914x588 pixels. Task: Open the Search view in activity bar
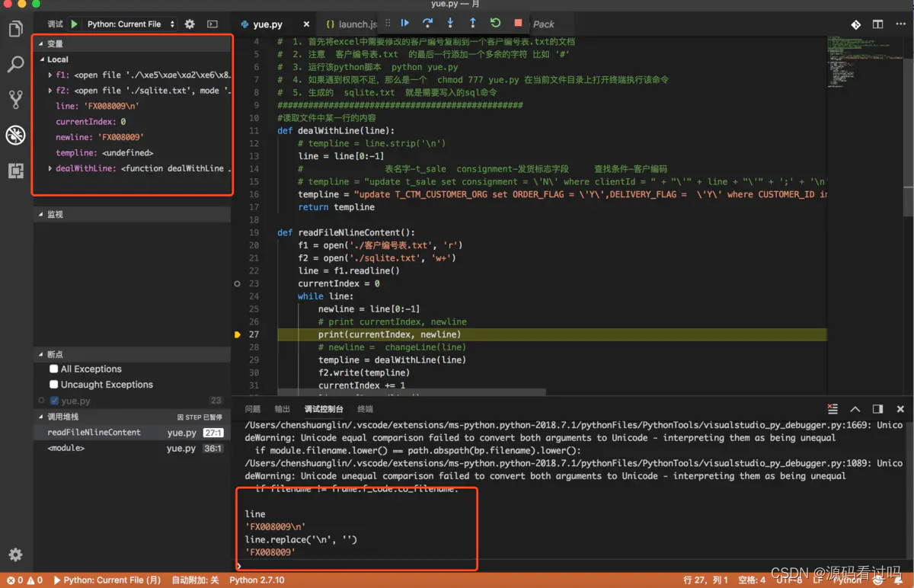coord(15,64)
